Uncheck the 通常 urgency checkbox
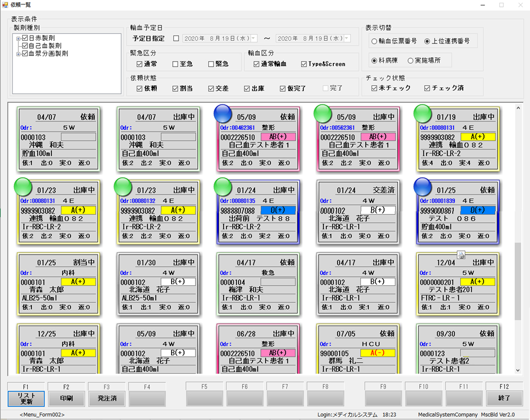This screenshot has width=530, height=420. (132, 64)
